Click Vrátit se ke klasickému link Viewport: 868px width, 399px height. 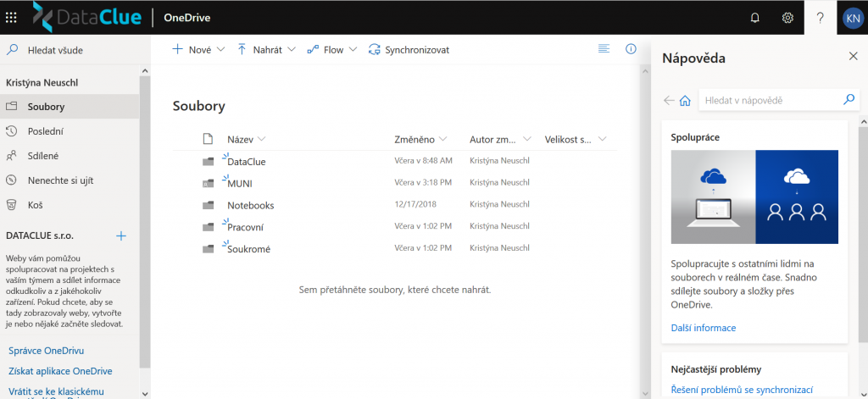pos(56,391)
